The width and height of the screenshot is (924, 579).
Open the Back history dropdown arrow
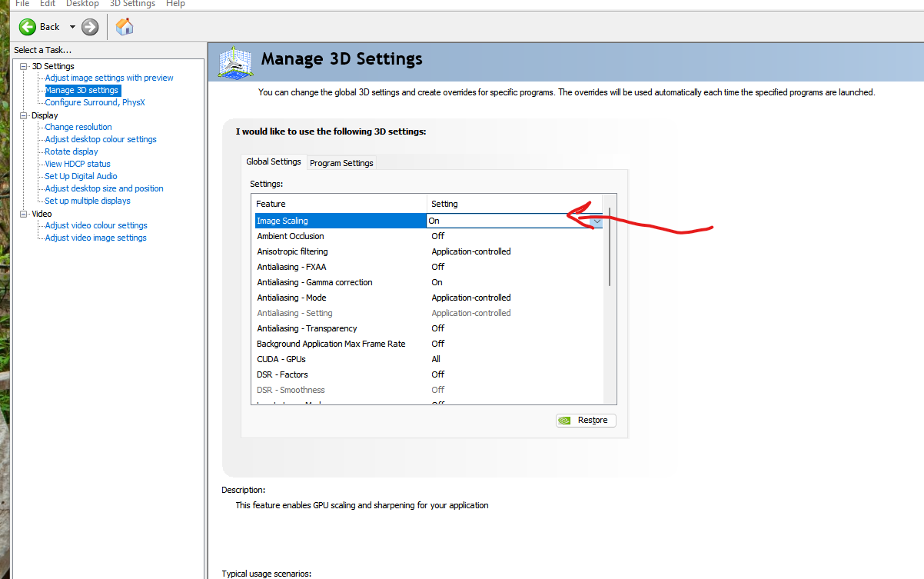point(72,27)
